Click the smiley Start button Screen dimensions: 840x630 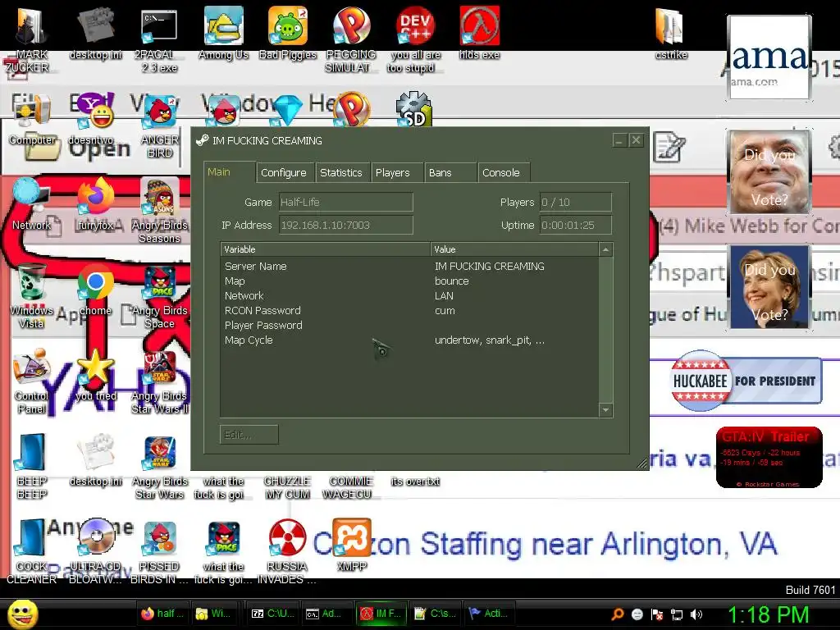[x=23, y=614]
